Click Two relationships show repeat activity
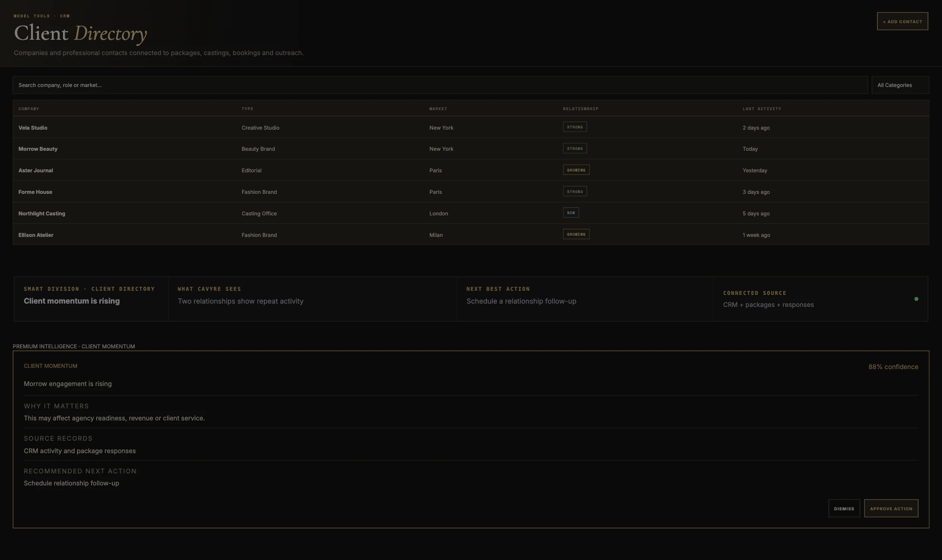Viewport: 942px width, 560px height. 240,301
